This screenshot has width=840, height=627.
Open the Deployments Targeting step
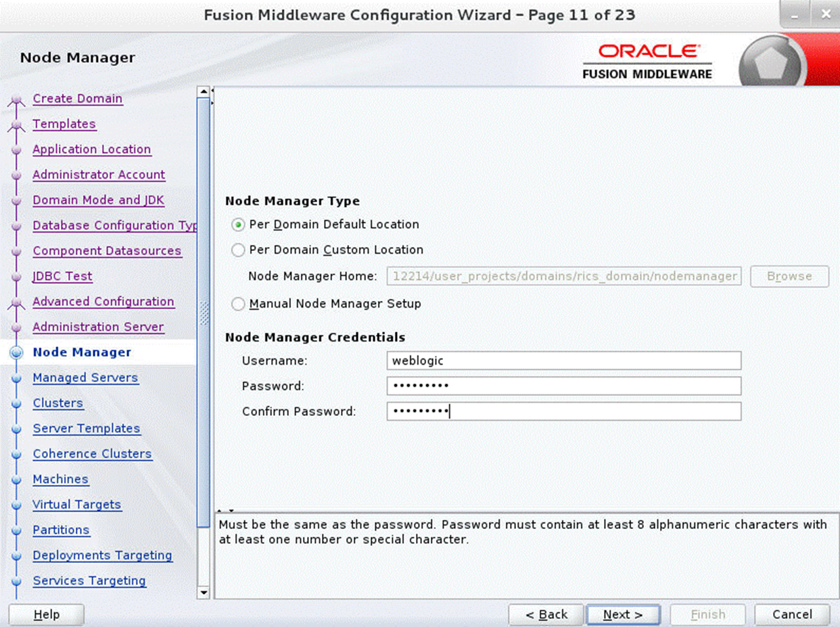tap(102, 555)
